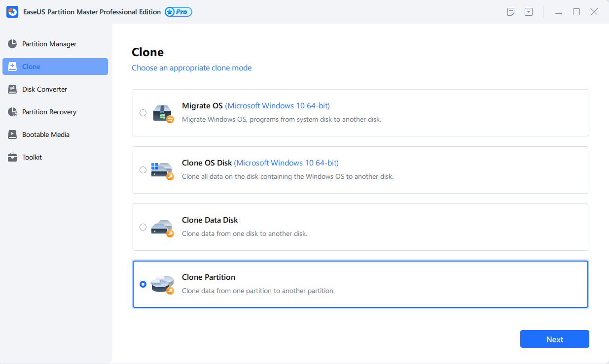Click the Clone OS Disk icon
Screen dimensions: 609x364
coord(162,170)
